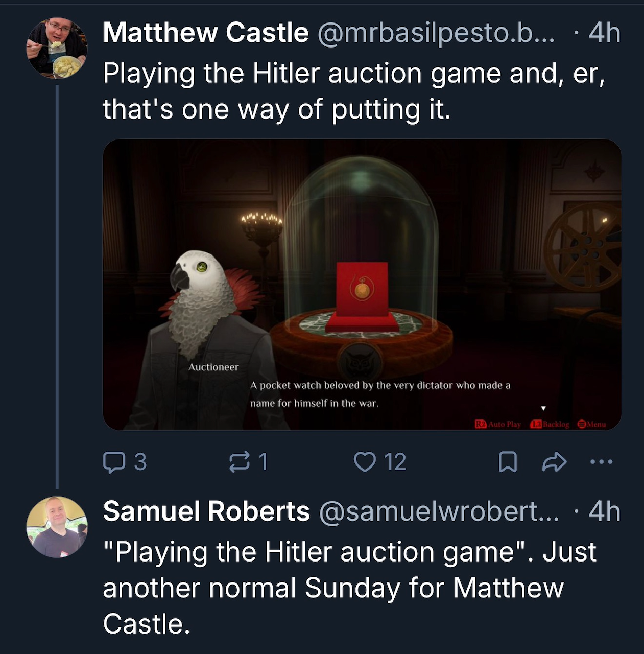Go to Matthew Castle's profile via his name
The width and height of the screenshot is (644, 654).
point(206,33)
